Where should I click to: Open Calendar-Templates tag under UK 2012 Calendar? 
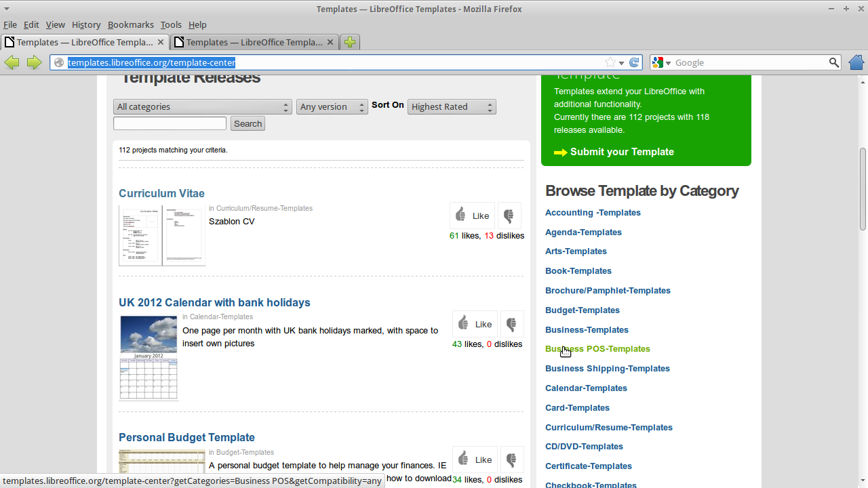(x=221, y=317)
